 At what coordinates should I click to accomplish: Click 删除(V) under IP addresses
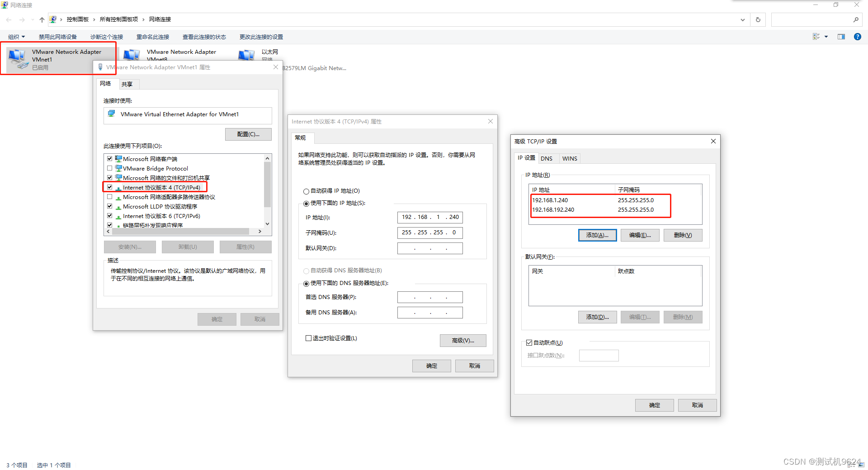[683, 235]
